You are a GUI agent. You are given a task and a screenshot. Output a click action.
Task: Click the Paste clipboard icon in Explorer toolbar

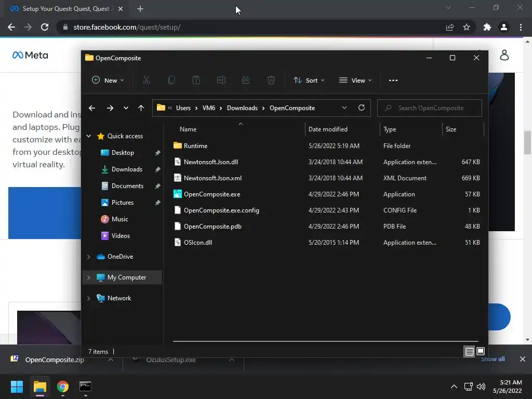point(196,81)
